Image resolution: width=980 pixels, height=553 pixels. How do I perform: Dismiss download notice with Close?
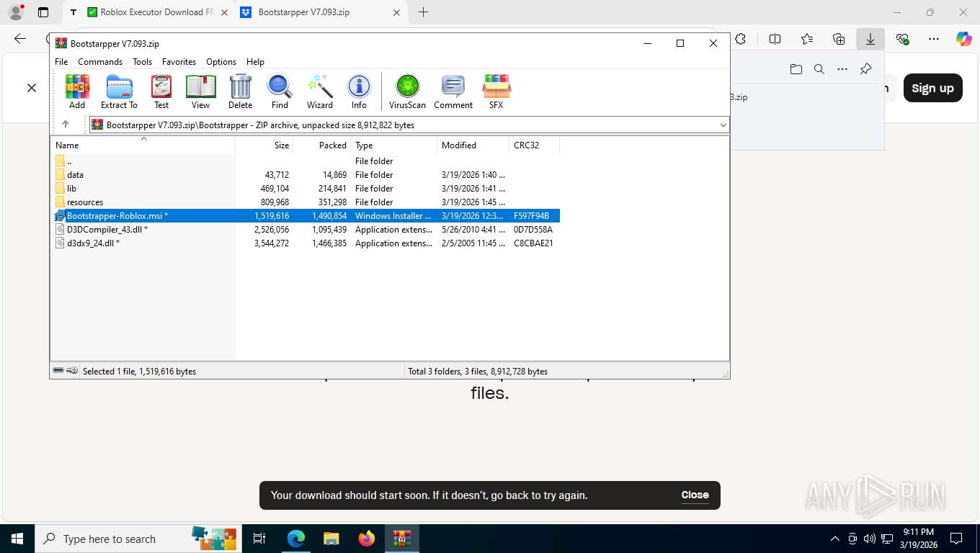tap(695, 495)
